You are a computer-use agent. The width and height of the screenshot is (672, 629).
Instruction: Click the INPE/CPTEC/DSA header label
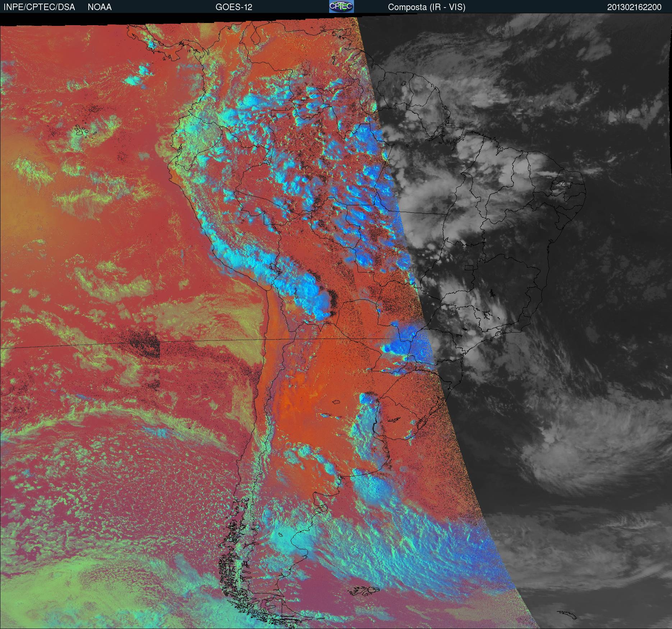click(39, 7)
